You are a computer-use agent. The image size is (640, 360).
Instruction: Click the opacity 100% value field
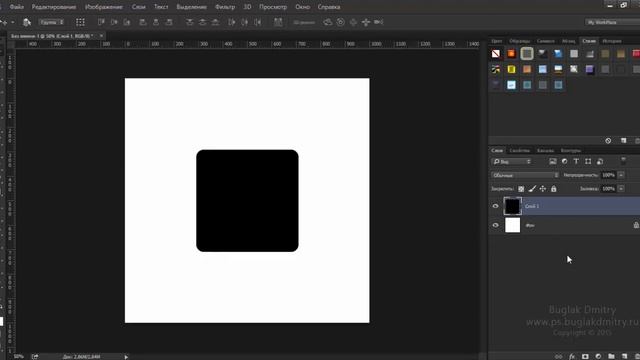tap(608, 175)
